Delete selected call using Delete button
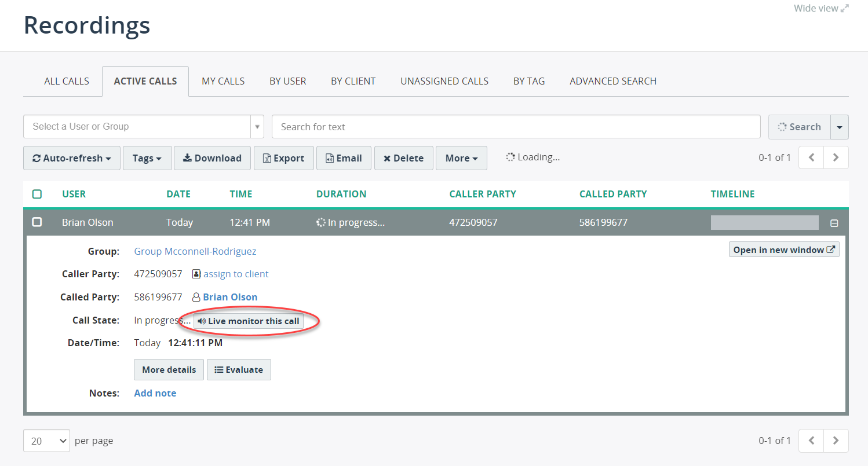Screen dimensions: 868x466 click(x=403, y=158)
